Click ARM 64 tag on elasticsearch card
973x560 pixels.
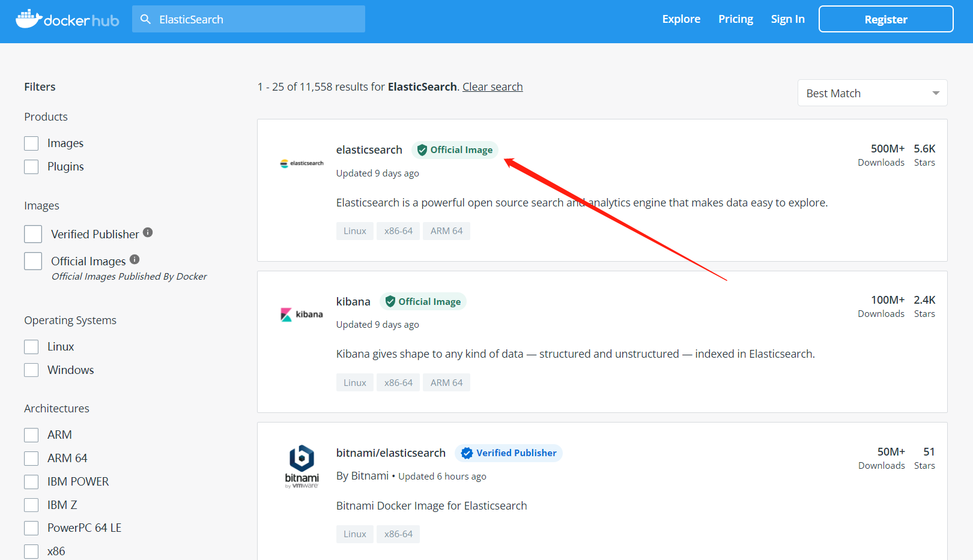pyautogui.click(x=446, y=231)
